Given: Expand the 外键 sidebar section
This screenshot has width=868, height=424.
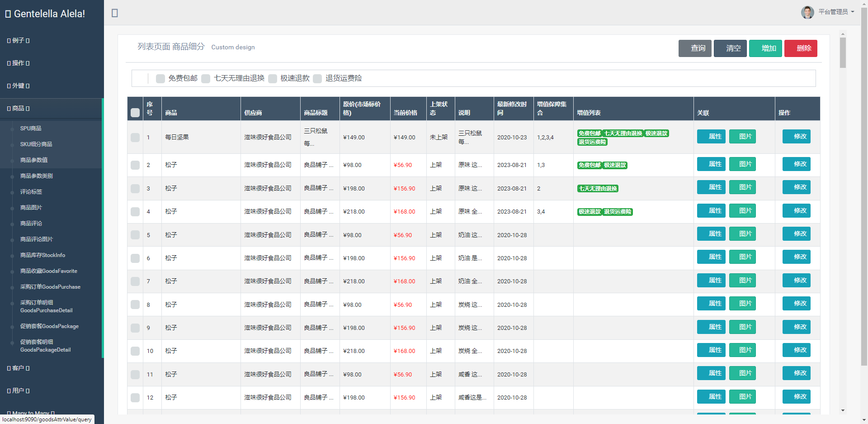Looking at the screenshot, I should coord(19,86).
